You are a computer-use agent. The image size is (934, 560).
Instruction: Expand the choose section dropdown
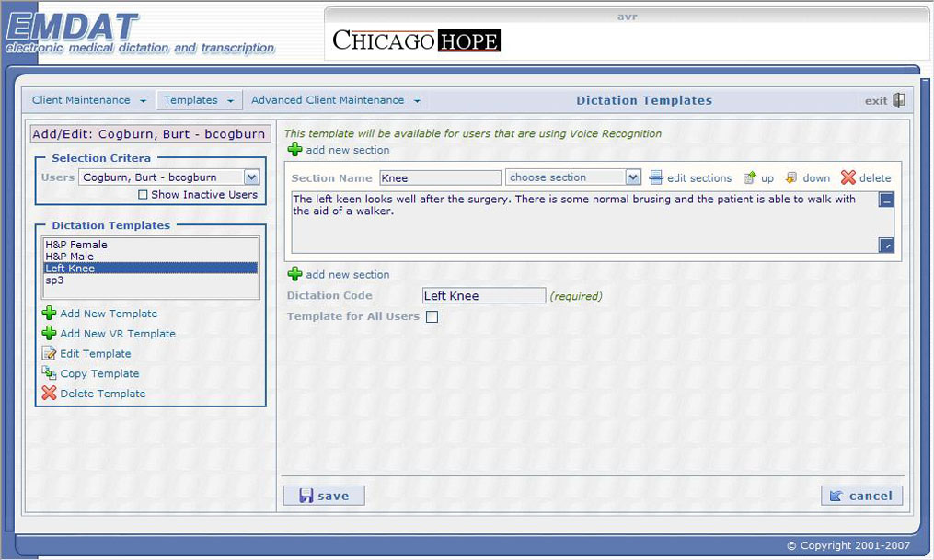coord(632,177)
